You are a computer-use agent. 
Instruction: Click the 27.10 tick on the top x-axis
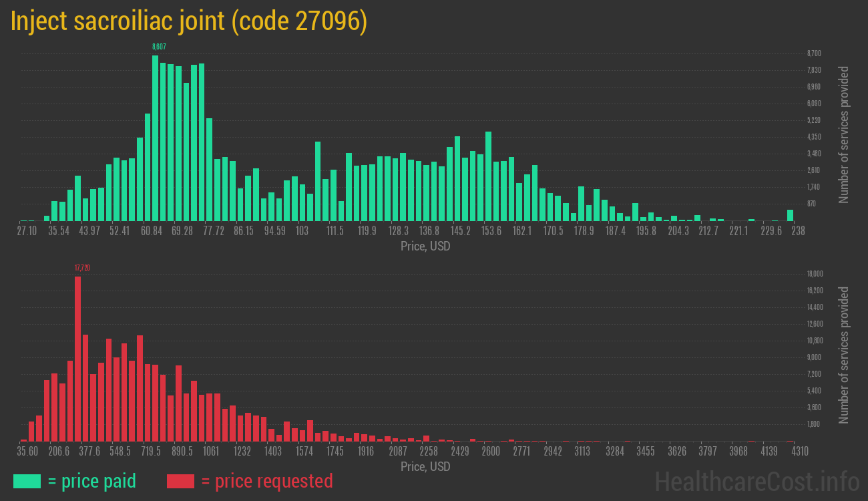click(x=27, y=231)
